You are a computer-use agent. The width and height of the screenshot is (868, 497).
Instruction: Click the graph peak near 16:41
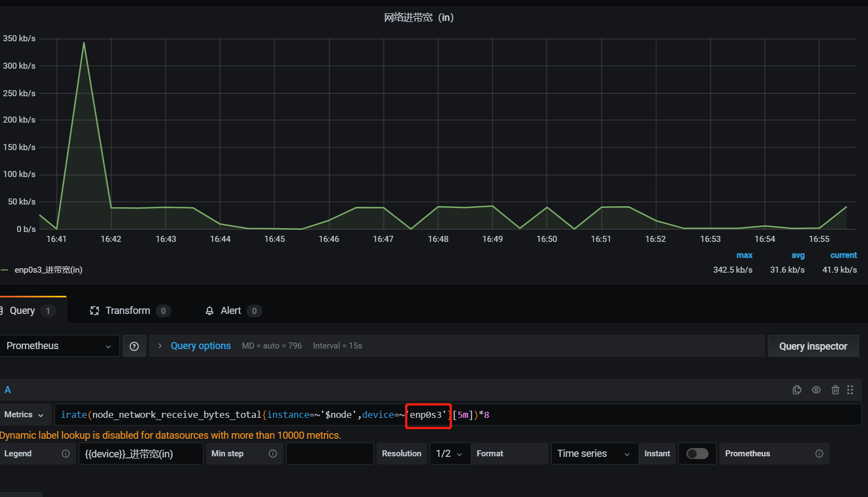[x=84, y=43]
